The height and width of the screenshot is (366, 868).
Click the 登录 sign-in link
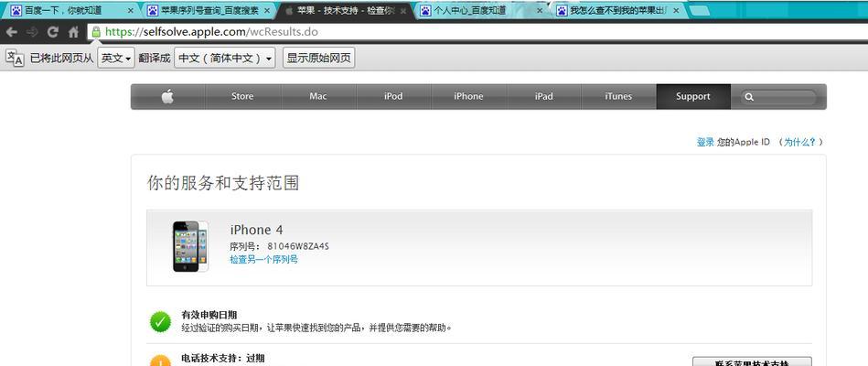click(x=705, y=143)
